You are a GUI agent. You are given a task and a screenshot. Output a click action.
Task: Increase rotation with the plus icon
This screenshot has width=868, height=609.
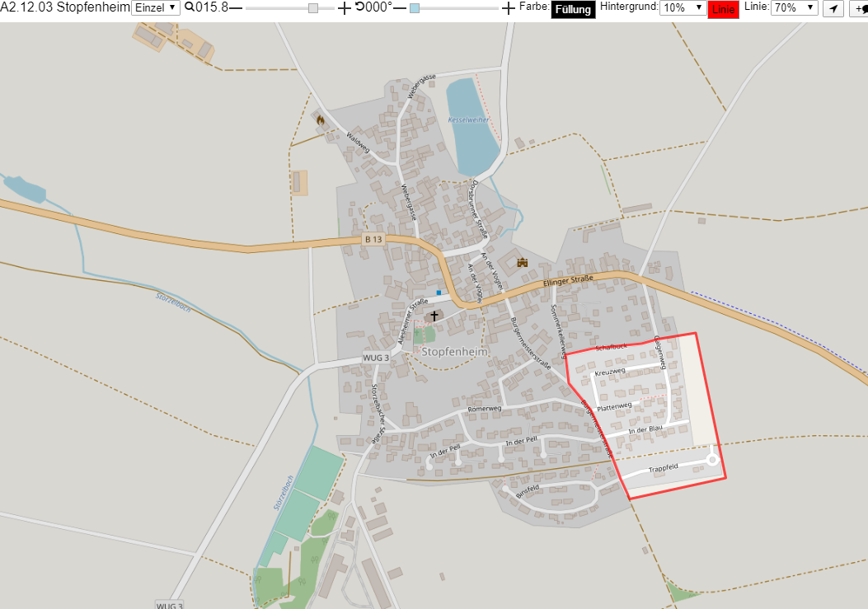tap(508, 7)
